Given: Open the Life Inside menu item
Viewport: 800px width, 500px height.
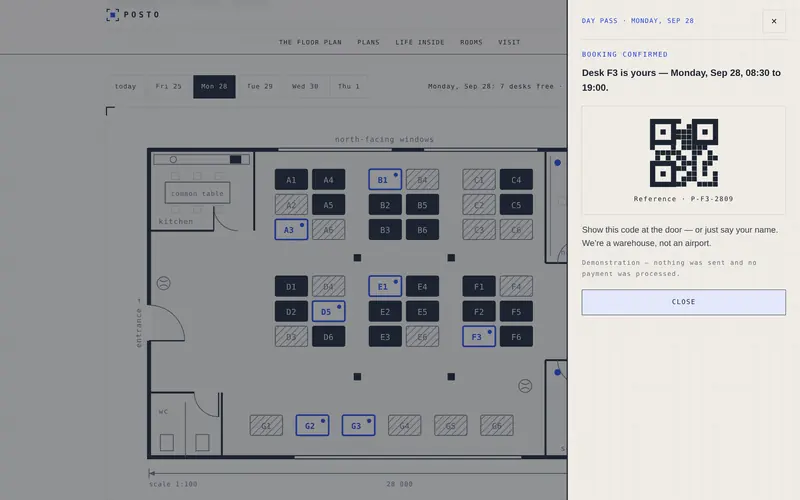Looking at the screenshot, I should 420,42.
